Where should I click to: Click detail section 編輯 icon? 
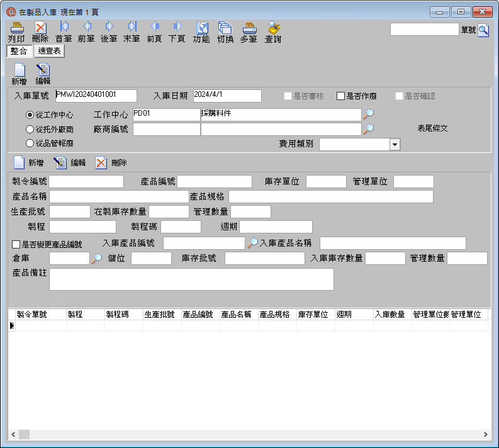60,162
